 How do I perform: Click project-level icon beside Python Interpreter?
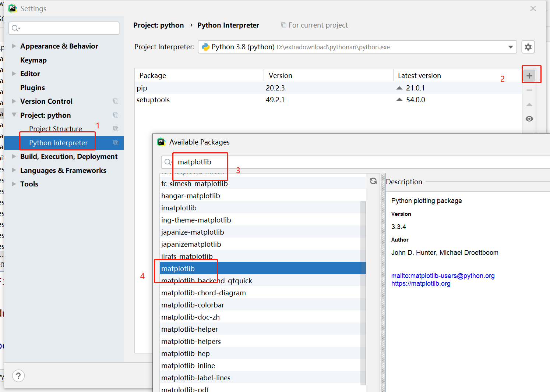[116, 143]
